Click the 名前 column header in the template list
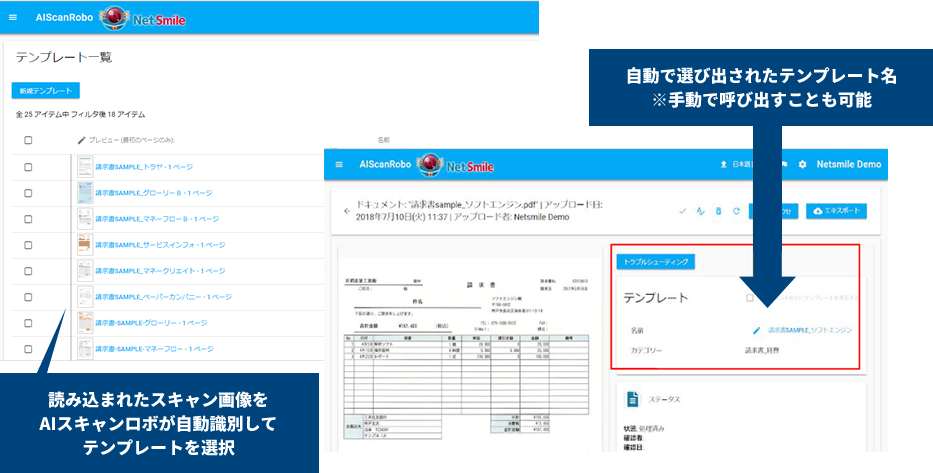 pyautogui.click(x=384, y=140)
